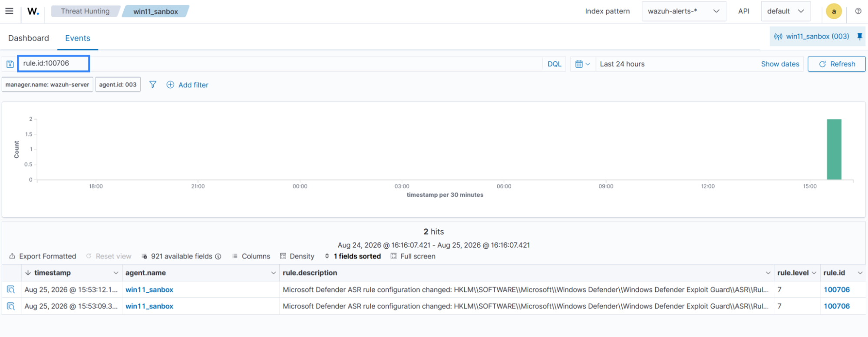Click the Refresh button
This screenshot has height=337, width=868.
tap(836, 64)
